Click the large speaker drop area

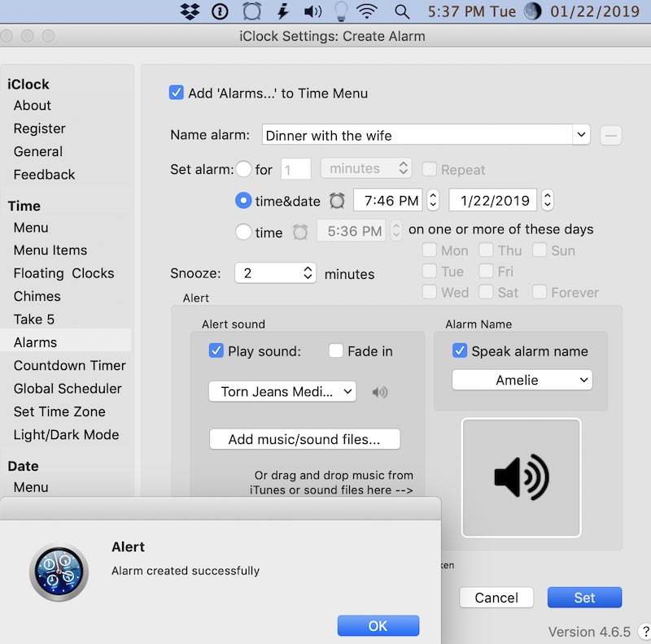tap(521, 477)
